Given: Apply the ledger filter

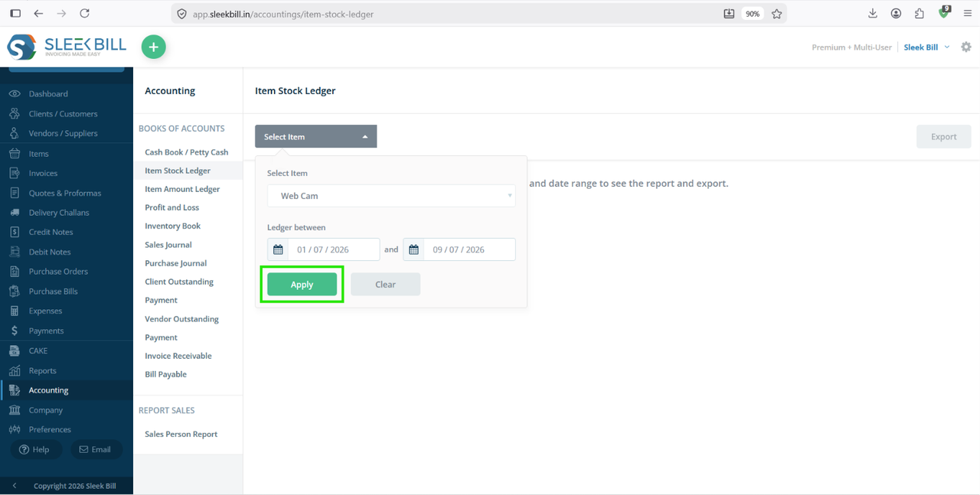Looking at the screenshot, I should [x=302, y=284].
